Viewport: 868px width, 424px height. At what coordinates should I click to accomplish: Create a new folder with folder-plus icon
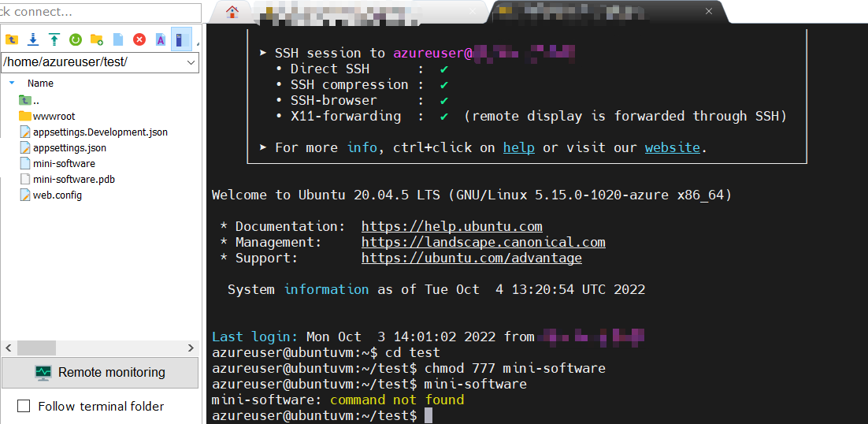click(x=97, y=39)
